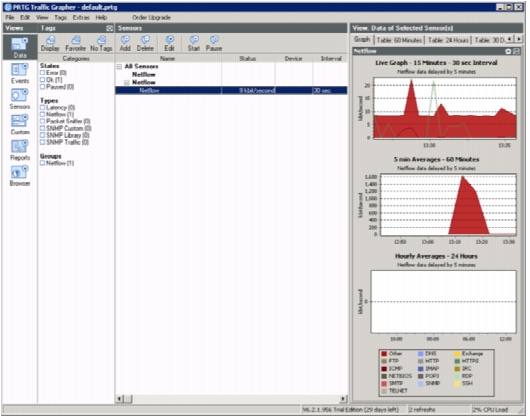The width and height of the screenshot is (530, 420).
Task: Open the Help menu
Action: point(101,17)
